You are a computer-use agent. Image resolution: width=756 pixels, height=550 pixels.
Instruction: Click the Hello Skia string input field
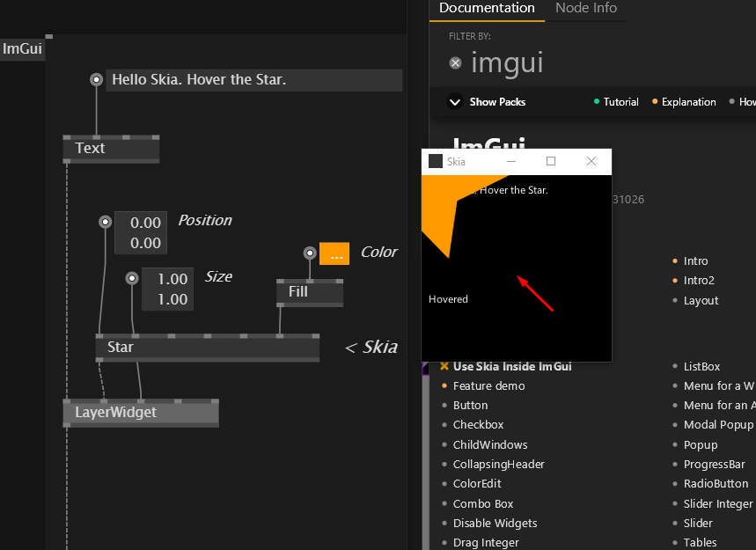pyautogui.click(x=254, y=80)
